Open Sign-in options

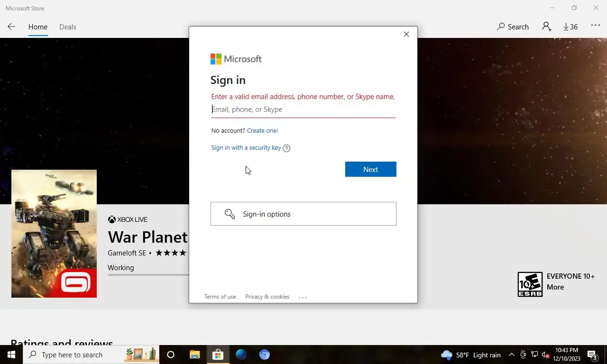click(303, 214)
